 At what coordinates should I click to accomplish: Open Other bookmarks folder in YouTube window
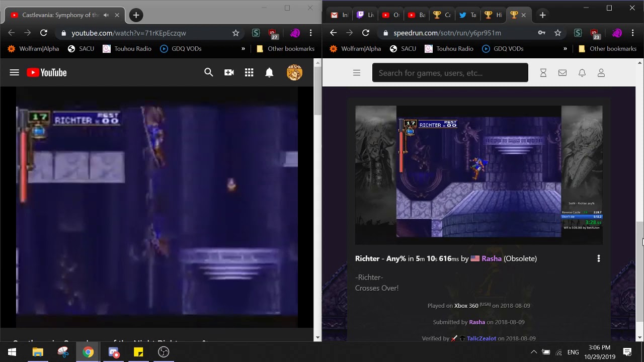click(x=286, y=49)
